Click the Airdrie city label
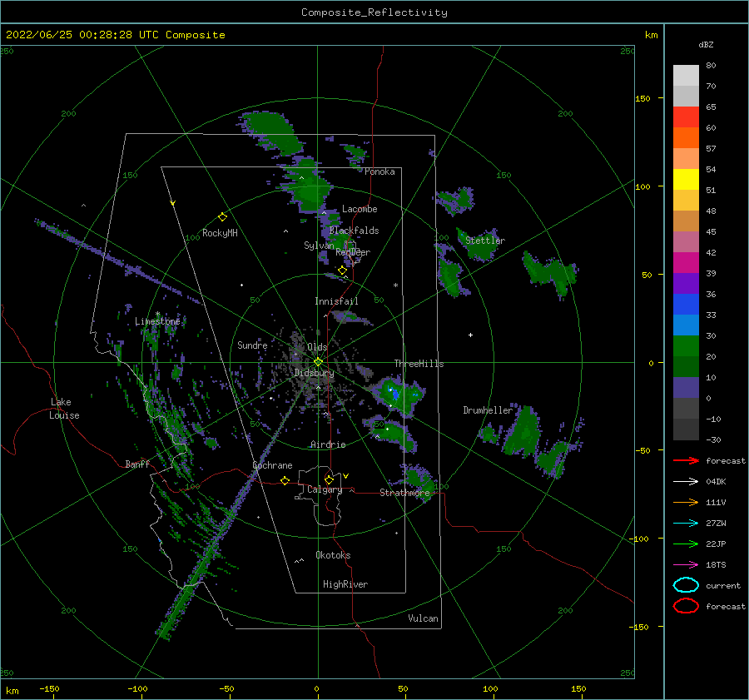Screen dimensions: 749x700 (328, 444)
